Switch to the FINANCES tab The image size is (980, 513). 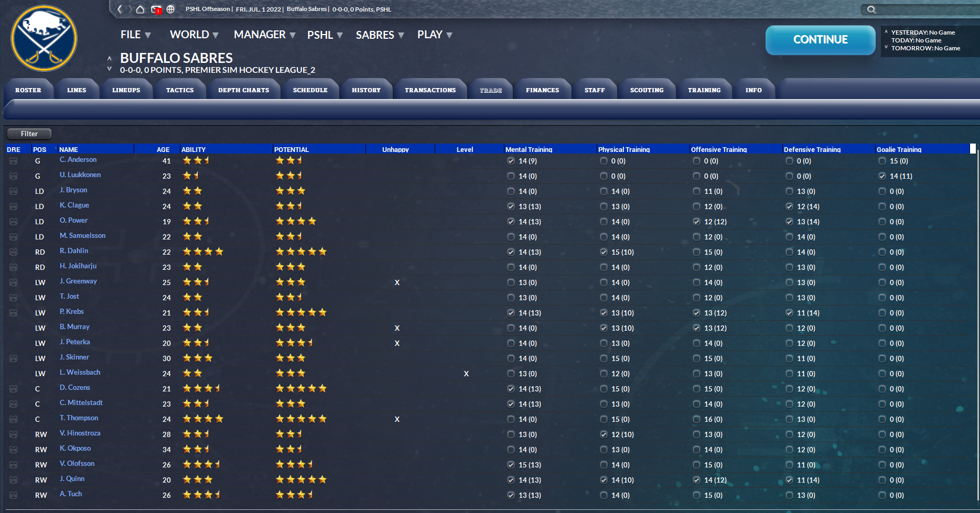542,90
